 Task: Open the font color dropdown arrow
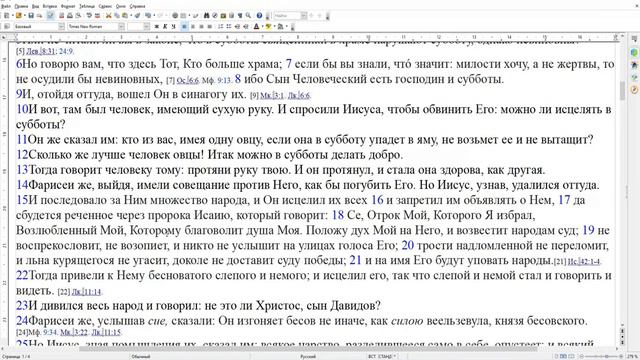pos(262,27)
